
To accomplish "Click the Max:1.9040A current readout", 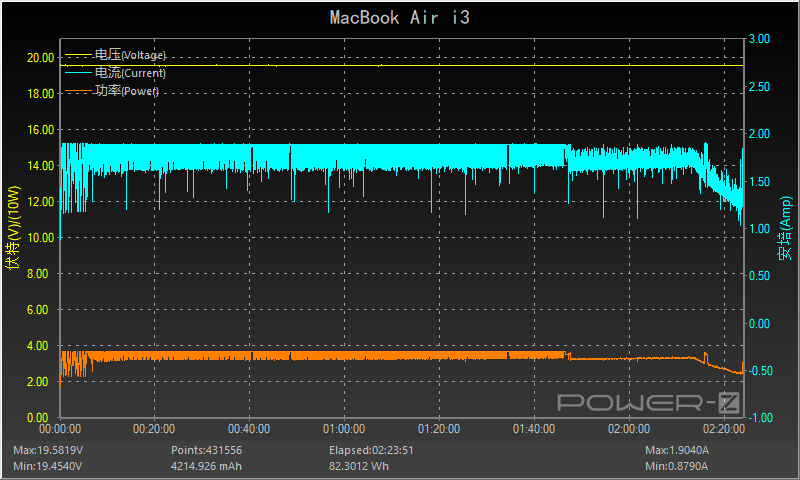I will click(x=680, y=451).
